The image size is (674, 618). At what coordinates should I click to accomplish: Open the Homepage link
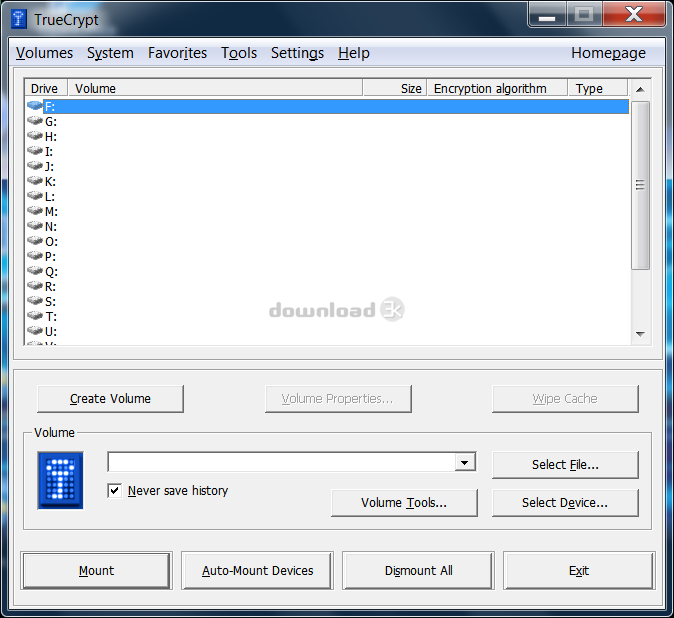[608, 53]
